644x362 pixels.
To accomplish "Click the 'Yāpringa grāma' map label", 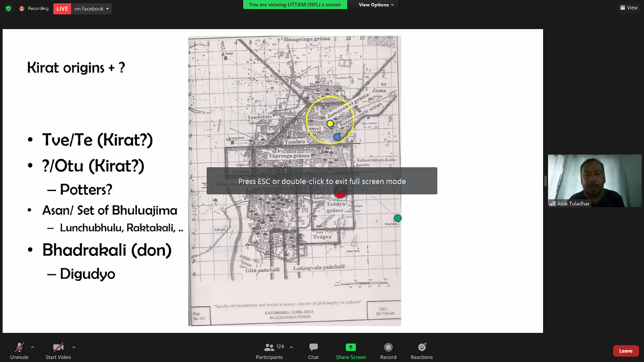I will click(289, 156).
